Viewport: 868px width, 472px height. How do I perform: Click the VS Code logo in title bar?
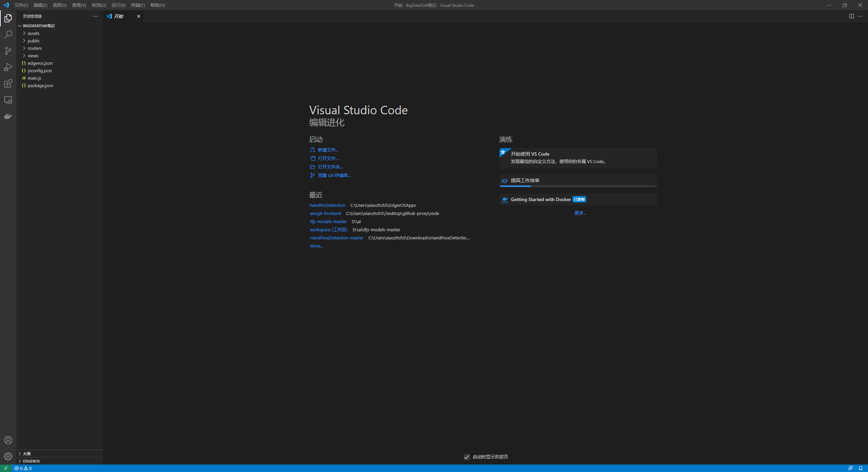click(6, 5)
